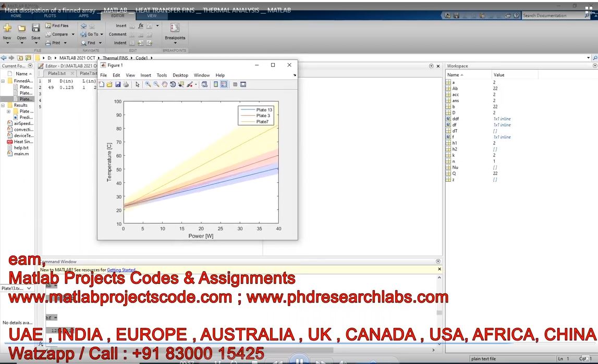The image size is (598, 364).
Task: Switch to the HOME ribbon tab
Action: coord(16,16)
